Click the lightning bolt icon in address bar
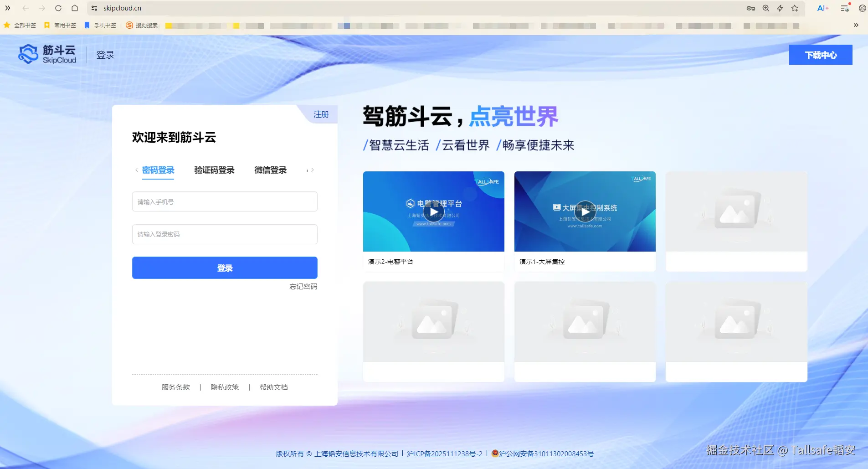Screen dimensions: 868x469 (780, 8)
